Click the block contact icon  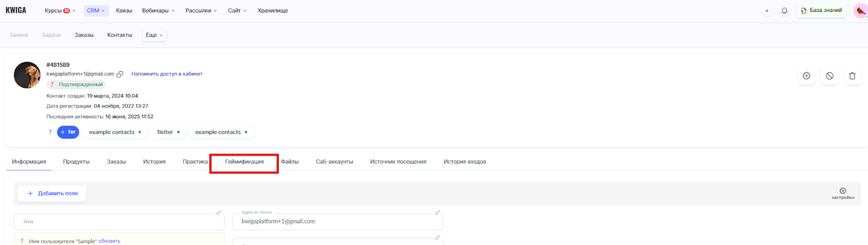click(829, 76)
